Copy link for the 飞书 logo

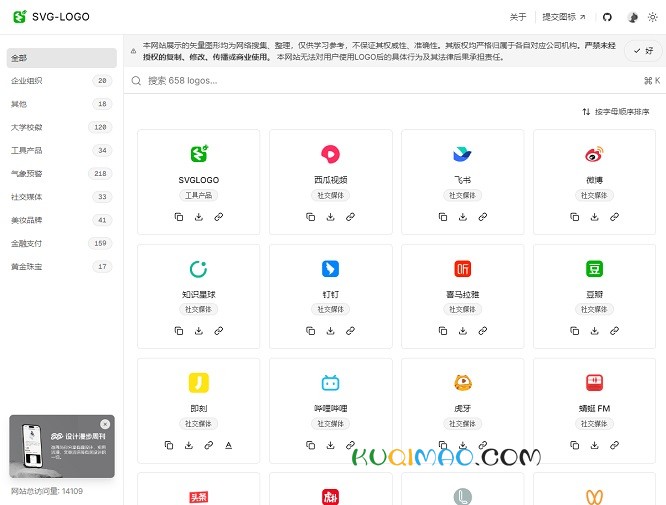(x=482, y=217)
